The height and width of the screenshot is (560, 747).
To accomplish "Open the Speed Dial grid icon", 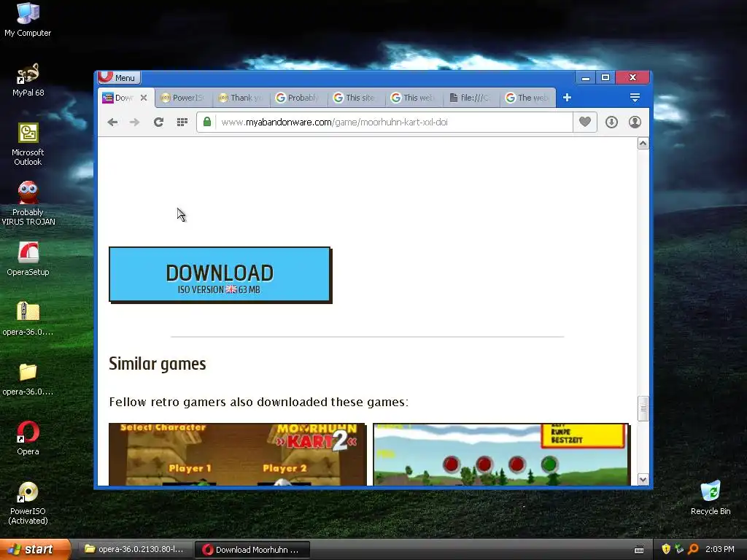I will click(x=182, y=122).
